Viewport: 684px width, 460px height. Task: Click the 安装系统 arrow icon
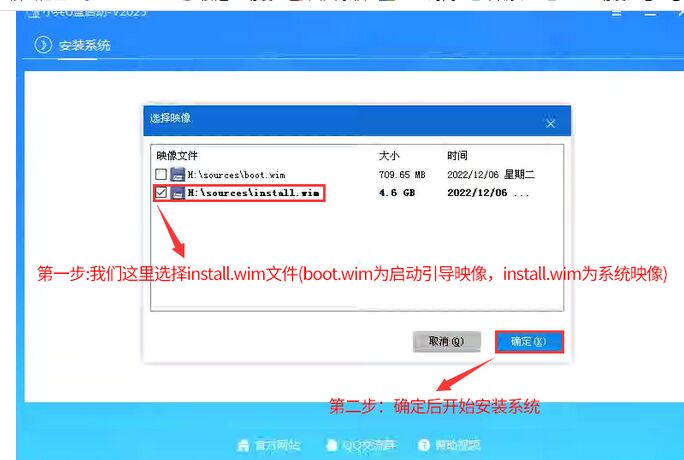click(43, 45)
